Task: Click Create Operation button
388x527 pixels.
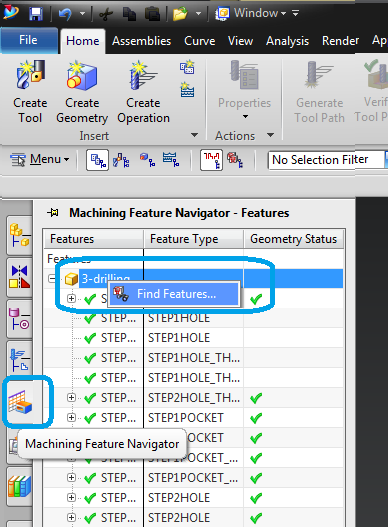Action: [143, 92]
